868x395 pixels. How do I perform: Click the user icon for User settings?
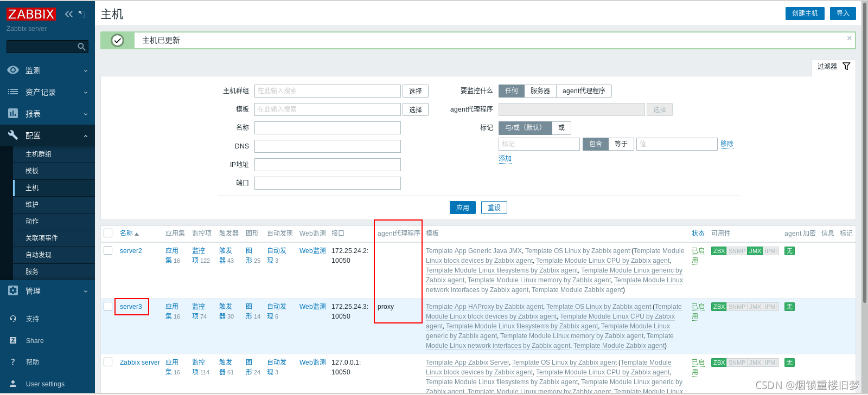[13, 384]
